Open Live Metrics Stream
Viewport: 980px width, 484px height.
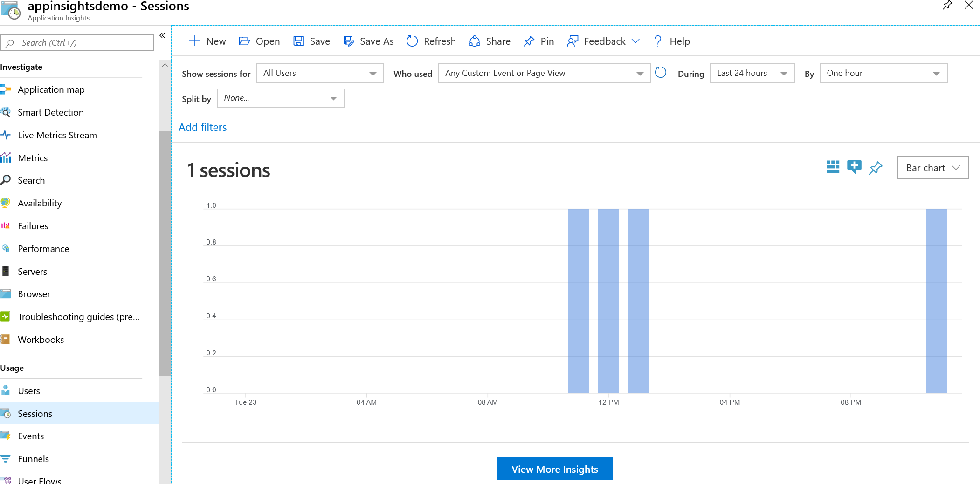click(x=57, y=135)
